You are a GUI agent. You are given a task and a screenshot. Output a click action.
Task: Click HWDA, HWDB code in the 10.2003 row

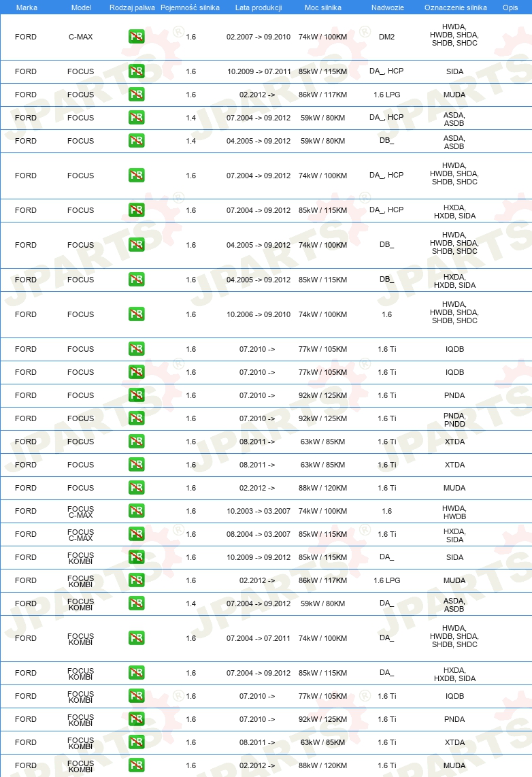pyautogui.click(x=454, y=512)
